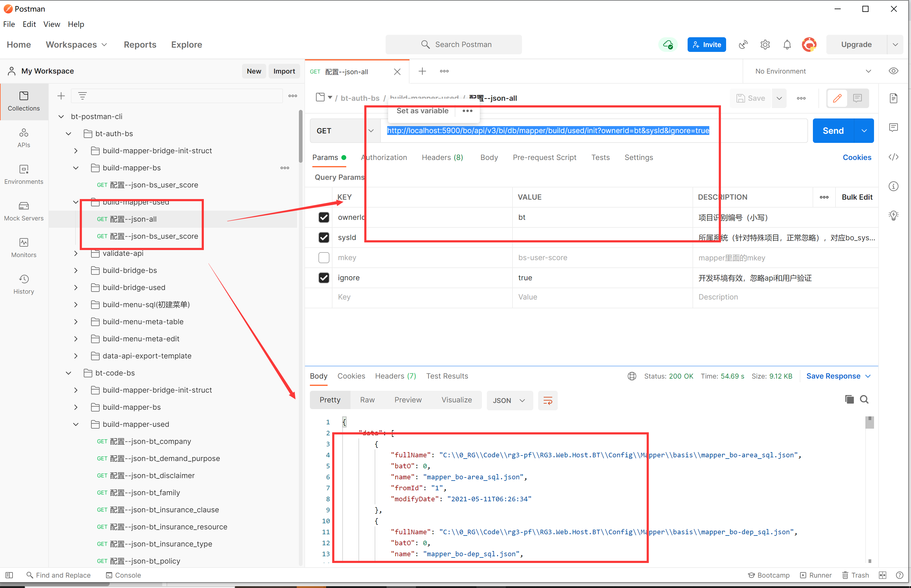Open the Monitors sidebar panel
The height and width of the screenshot is (588, 911).
point(24,248)
